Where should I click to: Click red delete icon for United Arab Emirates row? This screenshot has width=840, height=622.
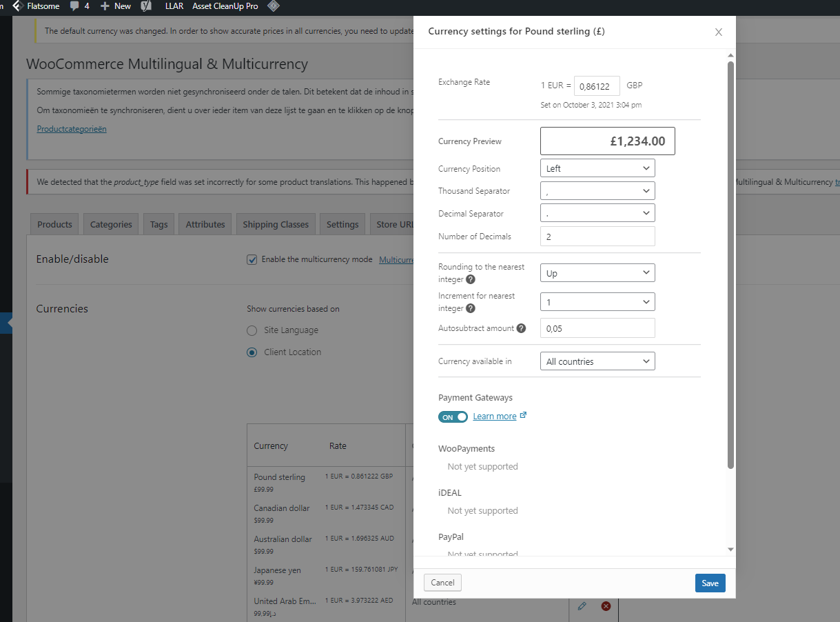coord(606,606)
